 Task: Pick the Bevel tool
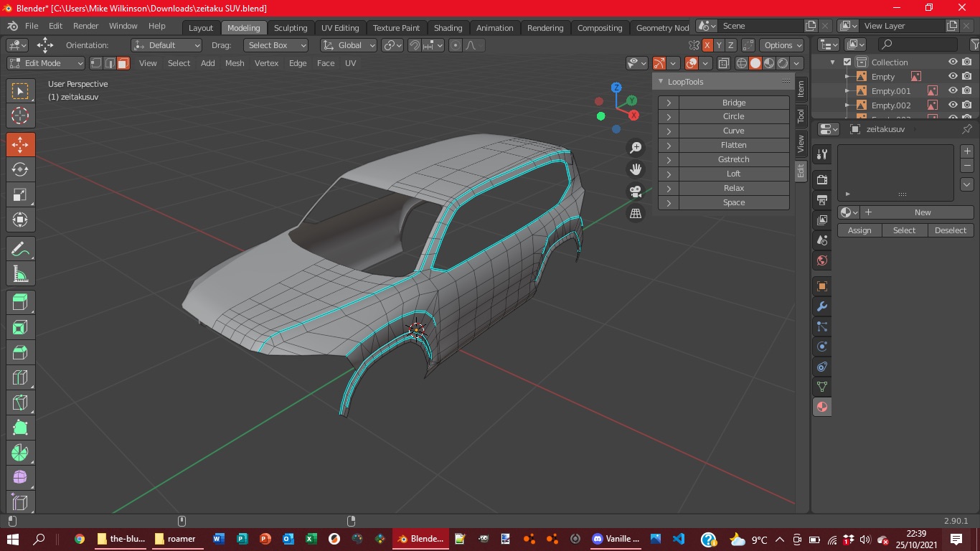pyautogui.click(x=20, y=352)
